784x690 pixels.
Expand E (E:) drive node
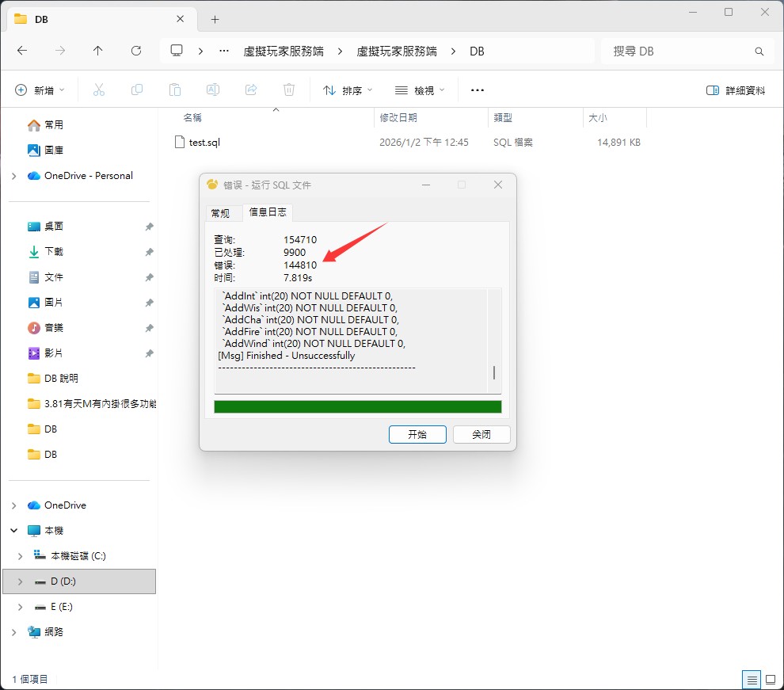click(20, 607)
